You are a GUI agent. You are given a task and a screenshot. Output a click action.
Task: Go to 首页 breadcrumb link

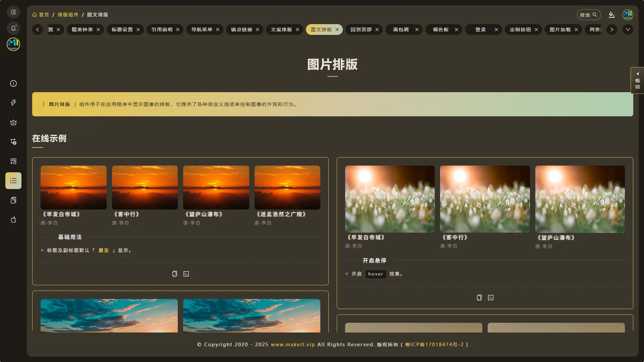tap(41, 15)
